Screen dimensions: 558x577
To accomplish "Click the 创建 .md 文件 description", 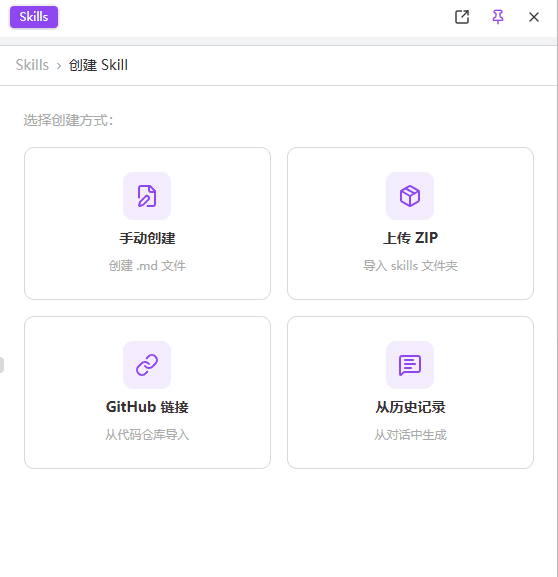I will (x=147, y=266).
